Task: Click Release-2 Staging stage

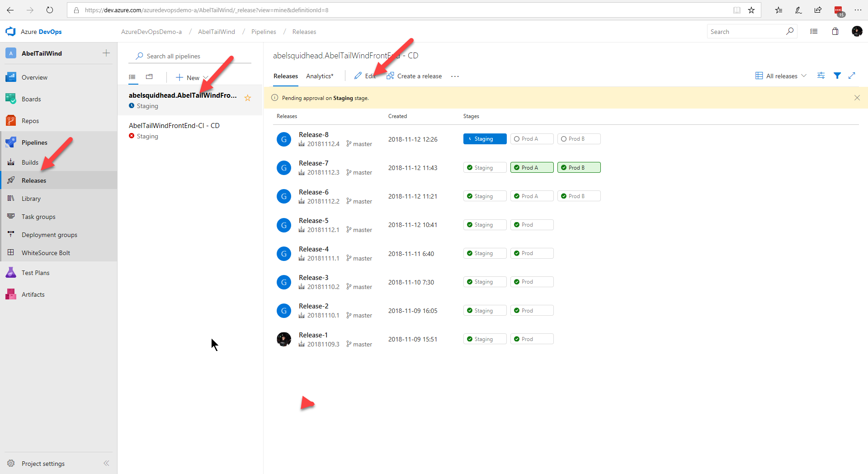Action: pyautogui.click(x=485, y=311)
